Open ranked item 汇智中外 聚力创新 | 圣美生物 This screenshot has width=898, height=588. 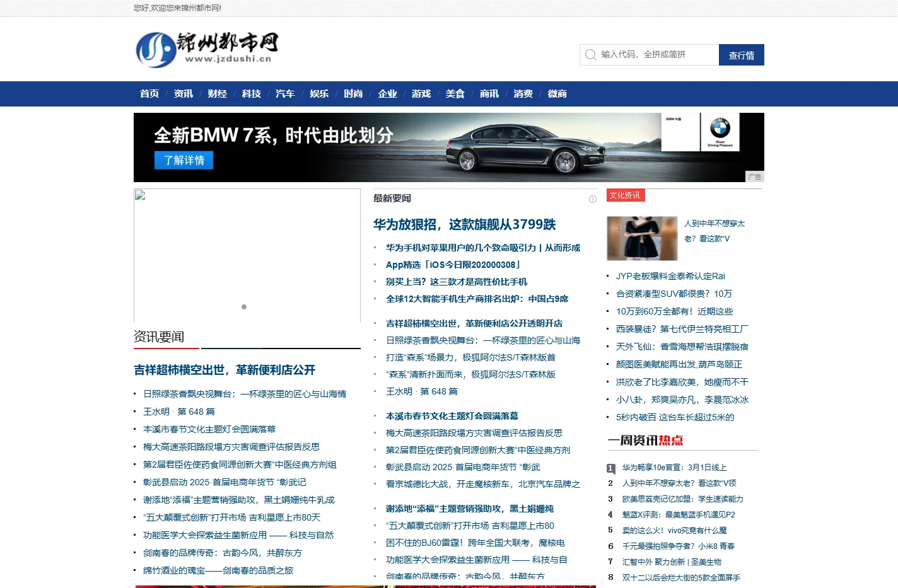(672, 562)
